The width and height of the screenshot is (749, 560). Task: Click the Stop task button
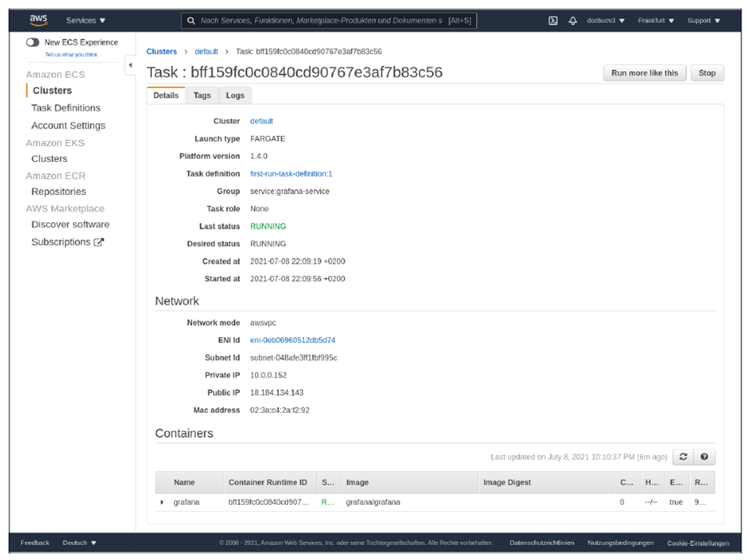(x=707, y=73)
